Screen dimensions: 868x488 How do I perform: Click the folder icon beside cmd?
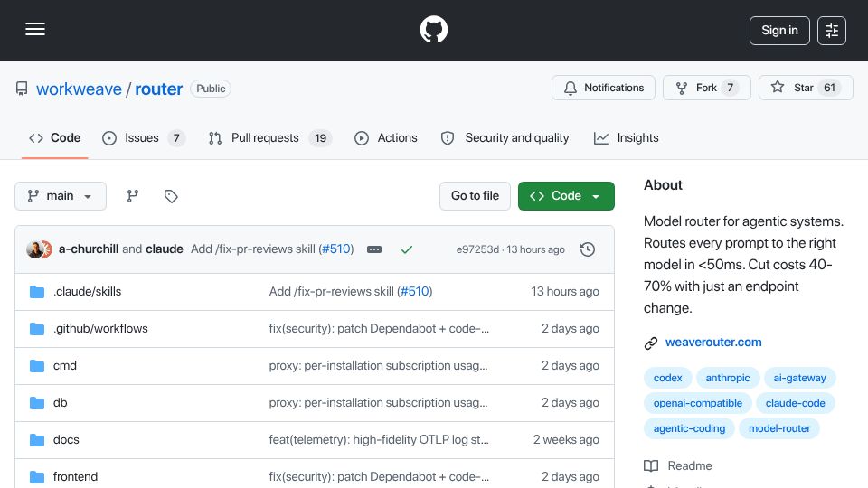(37, 366)
